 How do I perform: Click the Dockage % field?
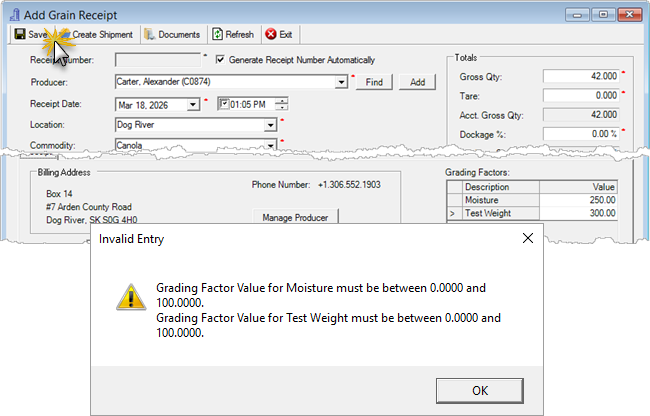[x=581, y=134]
